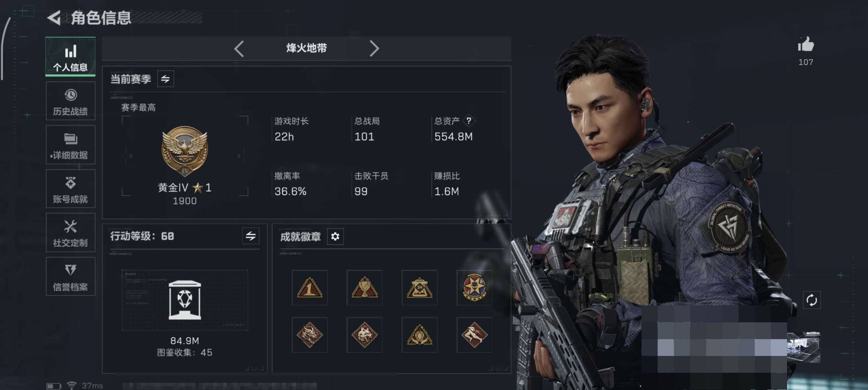Open the 图鉴收集 collection display case
The height and width of the screenshot is (390, 868).
pos(185,300)
